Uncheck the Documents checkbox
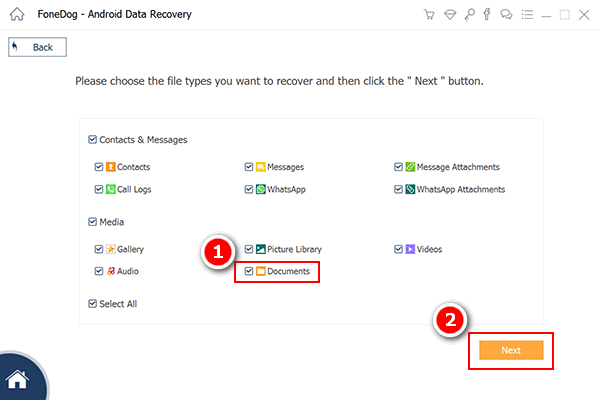The height and width of the screenshot is (400, 600). [248, 271]
